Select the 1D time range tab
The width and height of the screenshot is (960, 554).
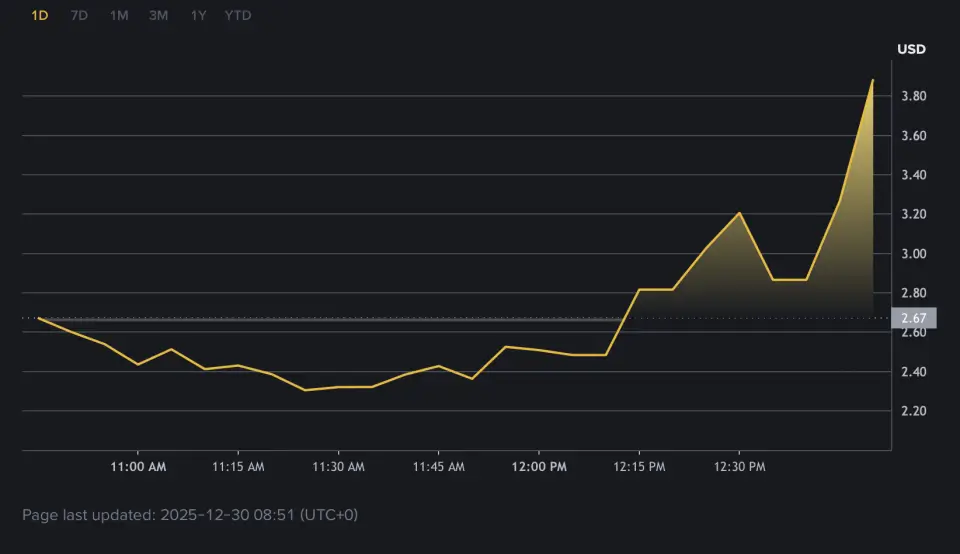pos(40,15)
